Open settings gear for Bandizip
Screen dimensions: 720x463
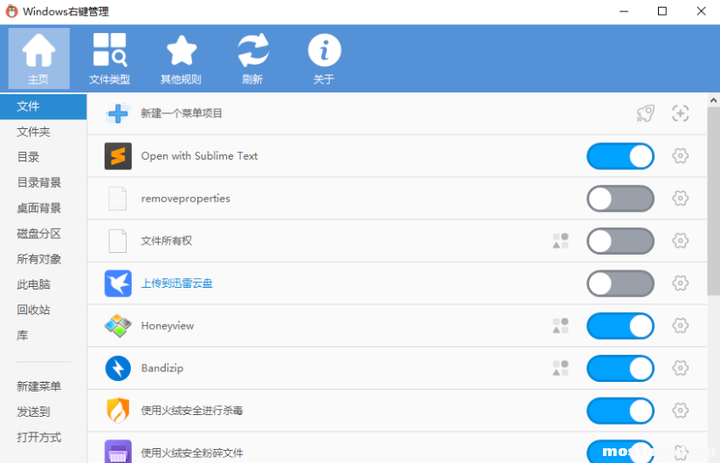(x=680, y=368)
